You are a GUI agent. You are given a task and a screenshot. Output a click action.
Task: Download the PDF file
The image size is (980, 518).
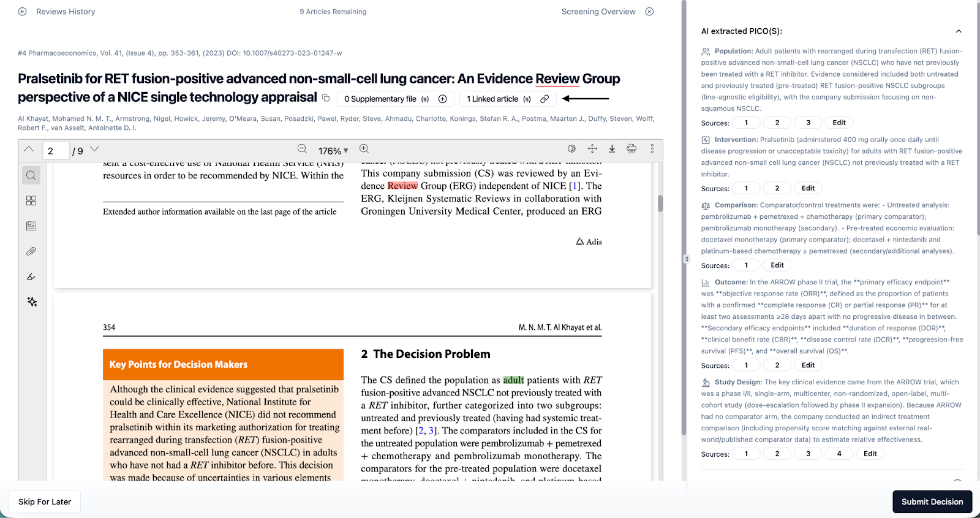[612, 149]
